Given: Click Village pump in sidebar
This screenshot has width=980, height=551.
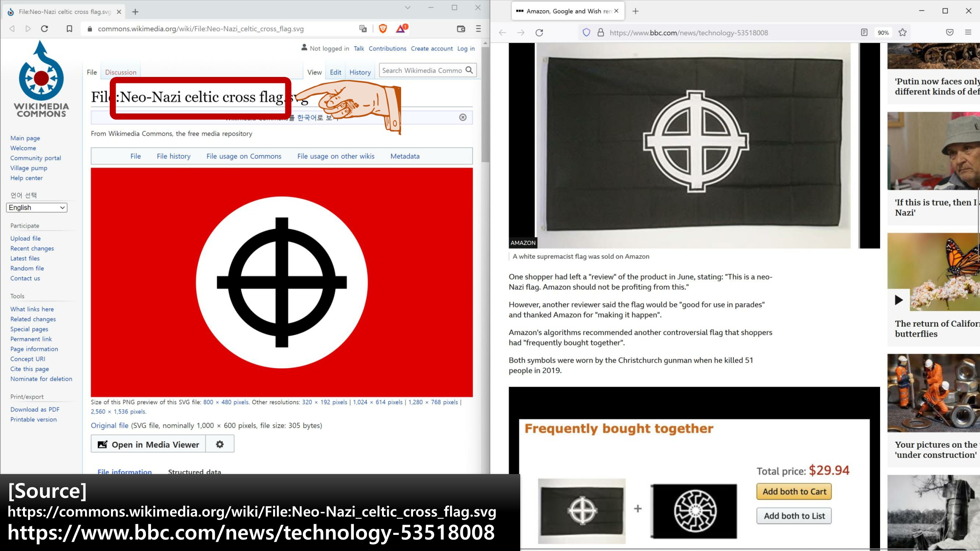Looking at the screenshot, I should click(x=29, y=168).
